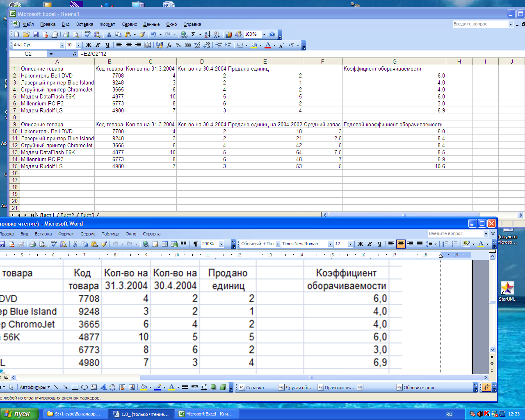This screenshot has width=525, height=420.
Task: Sort ascending in Excel toolbar
Action: pyautogui.click(x=207, y=34)
